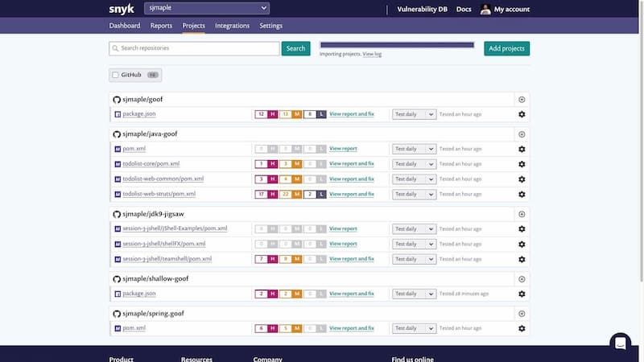Open the chat support bubble

coord(620,343)
